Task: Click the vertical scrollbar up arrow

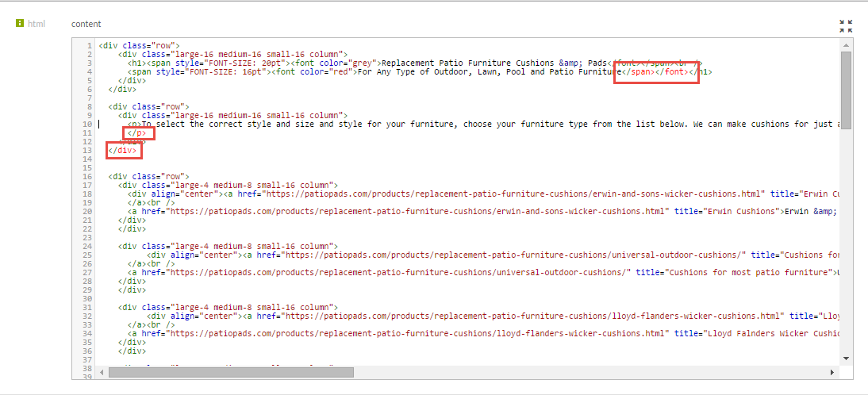Action: tap(845, 44)
